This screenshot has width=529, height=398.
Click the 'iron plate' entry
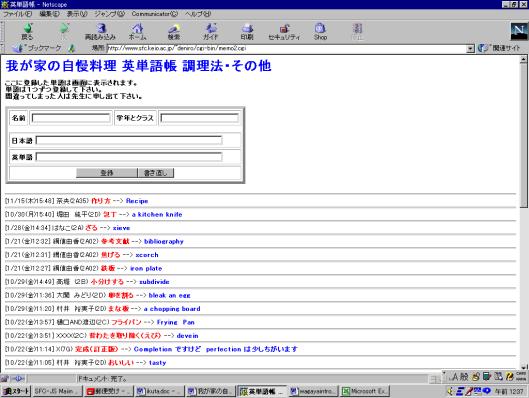(146, 268)
